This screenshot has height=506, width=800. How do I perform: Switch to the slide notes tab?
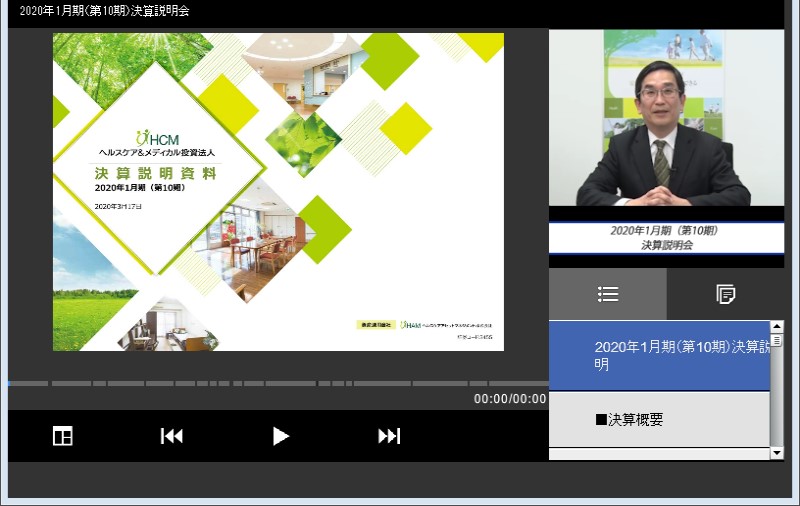(725, 294)
